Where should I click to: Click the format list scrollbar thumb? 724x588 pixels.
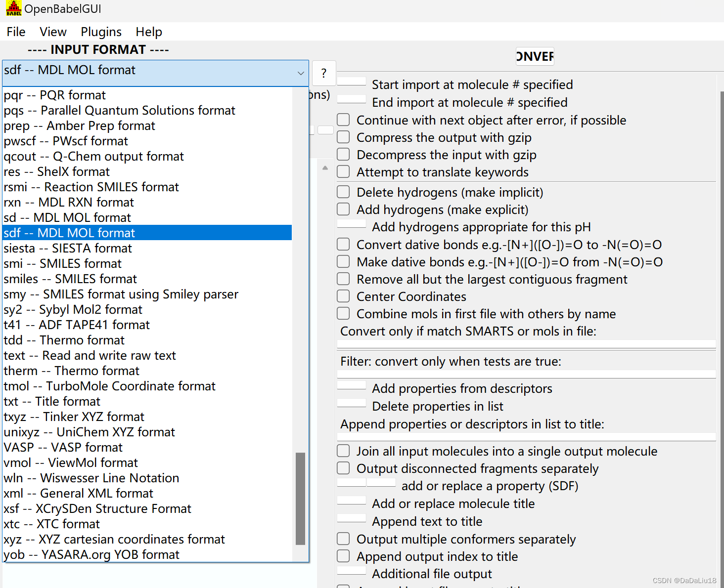coord(300,499)
